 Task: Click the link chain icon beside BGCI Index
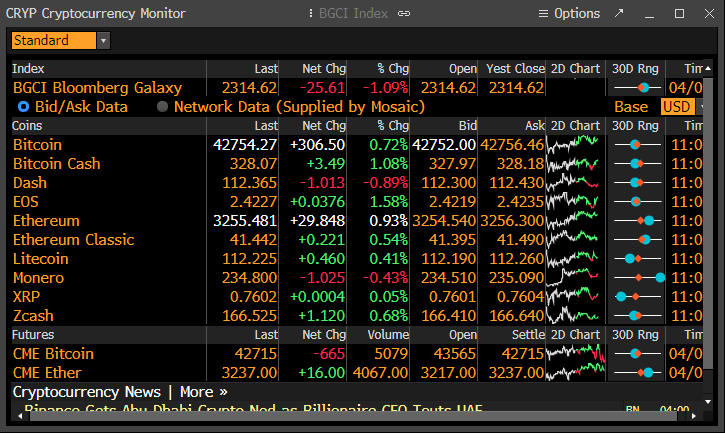click(404, 14)
